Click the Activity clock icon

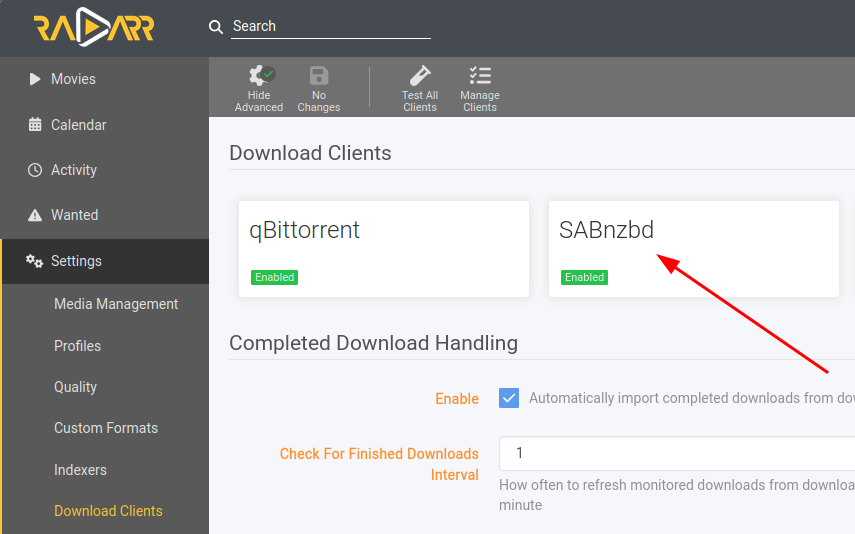point(35,170)
